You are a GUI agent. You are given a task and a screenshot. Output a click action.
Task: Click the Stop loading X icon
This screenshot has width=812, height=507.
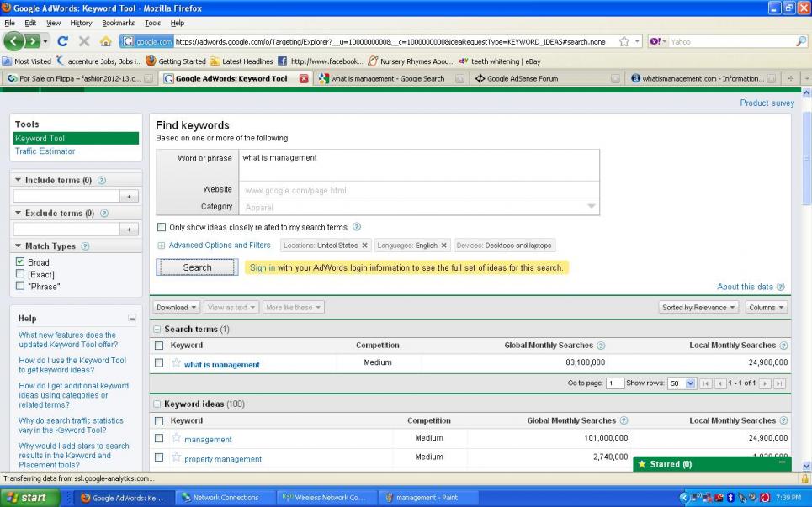pos(84,41)
